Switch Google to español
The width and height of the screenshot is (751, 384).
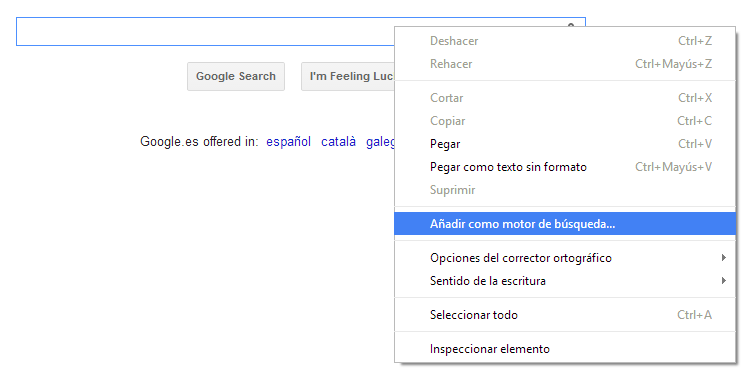coord(288,142)
